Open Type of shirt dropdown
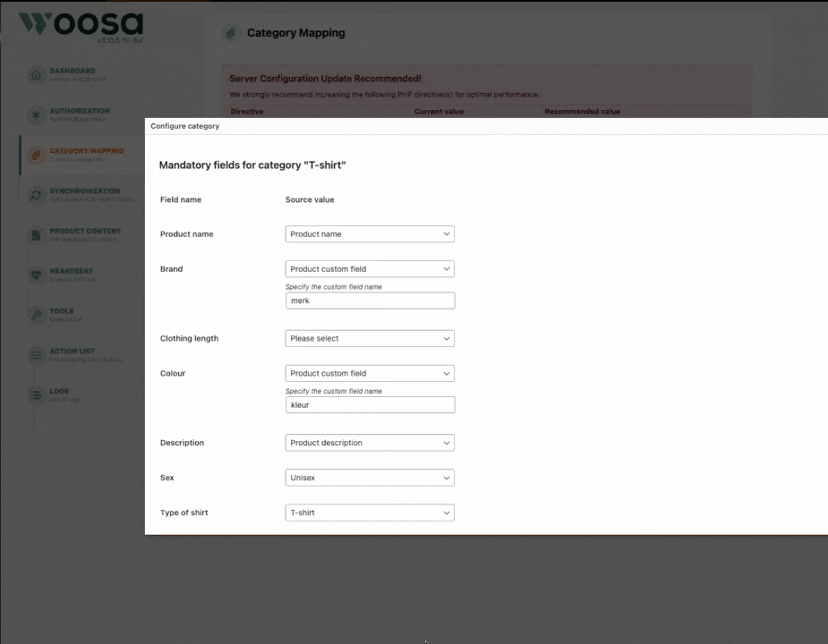The image size is (828, 644). [370, 513]
